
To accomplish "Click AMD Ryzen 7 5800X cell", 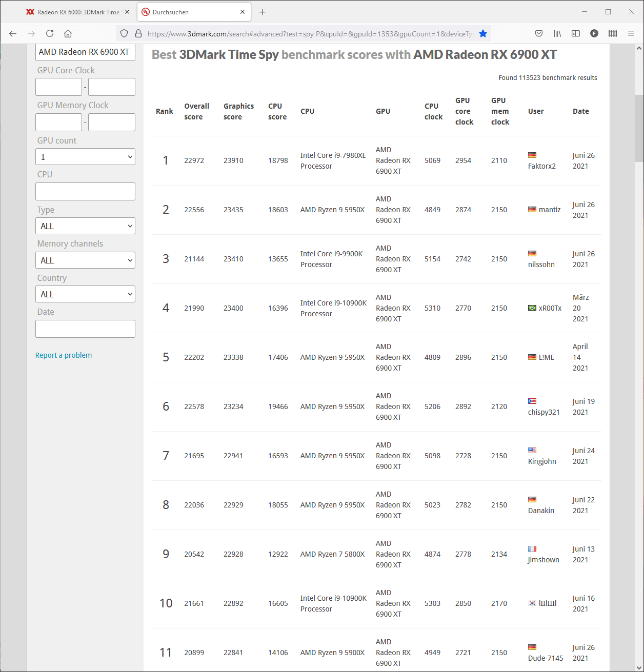I will pos(332,554).
